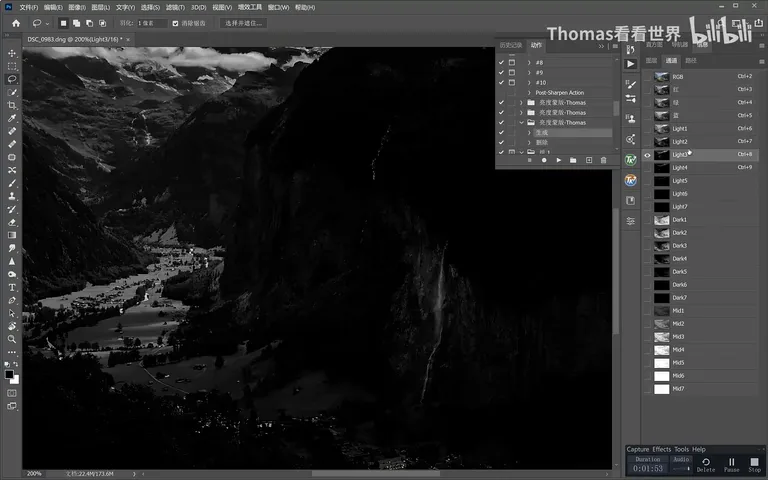Click the green TK panel icon
The height and width of the screenshot is (480, 768).
click(x=630, y=160)
